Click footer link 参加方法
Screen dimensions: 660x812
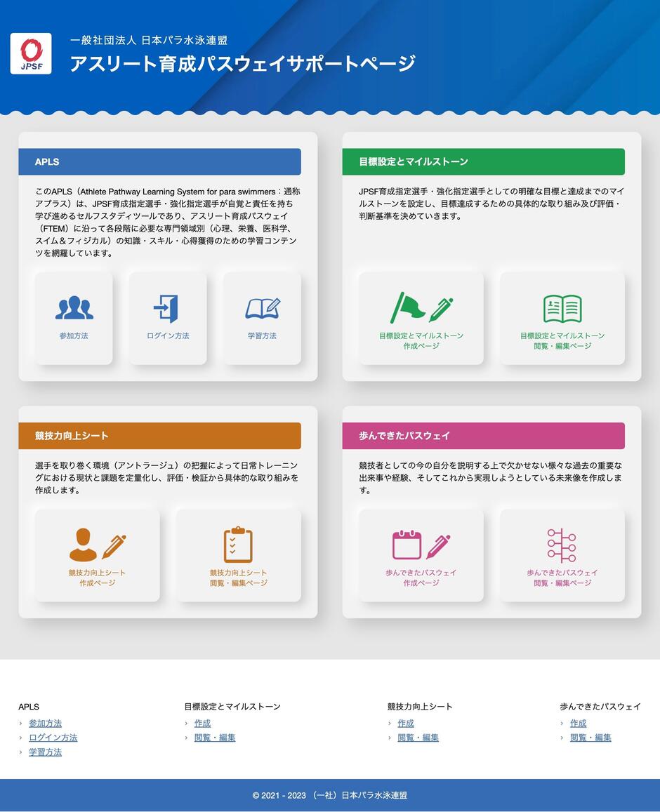45,723
